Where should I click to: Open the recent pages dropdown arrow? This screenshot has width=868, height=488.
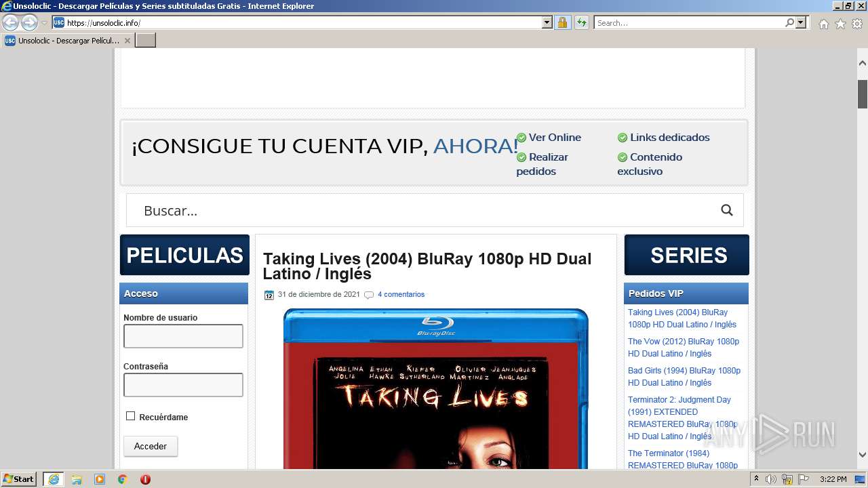pos(44,23)
